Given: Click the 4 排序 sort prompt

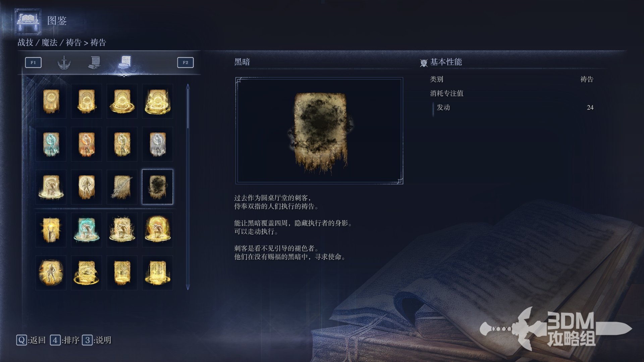Looking at the screenshot, I should pos(65,340).
